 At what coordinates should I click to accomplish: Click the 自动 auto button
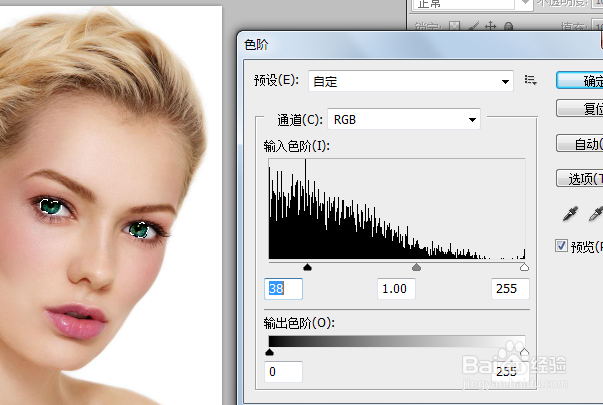(580, 144)
